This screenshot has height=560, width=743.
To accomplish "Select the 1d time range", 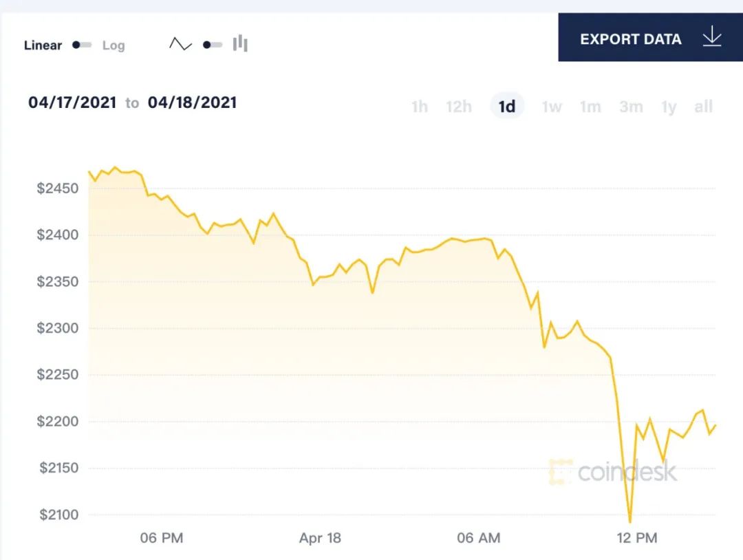I will (507, 106).
